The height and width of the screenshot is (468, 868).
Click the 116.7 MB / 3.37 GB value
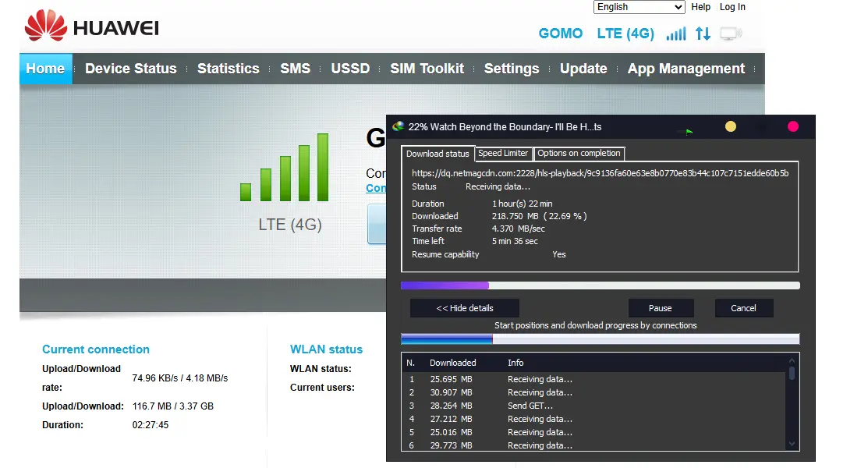[172, 406]
